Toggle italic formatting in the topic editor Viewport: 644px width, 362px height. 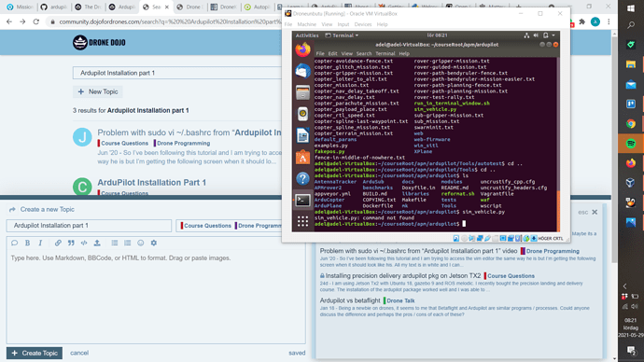[x=40, y=243]
